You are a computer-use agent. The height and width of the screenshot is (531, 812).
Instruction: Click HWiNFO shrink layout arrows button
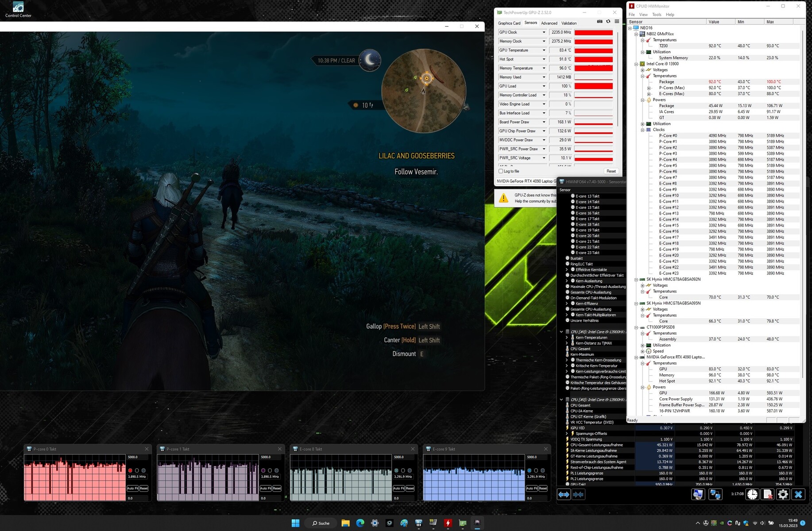point(578,494)
